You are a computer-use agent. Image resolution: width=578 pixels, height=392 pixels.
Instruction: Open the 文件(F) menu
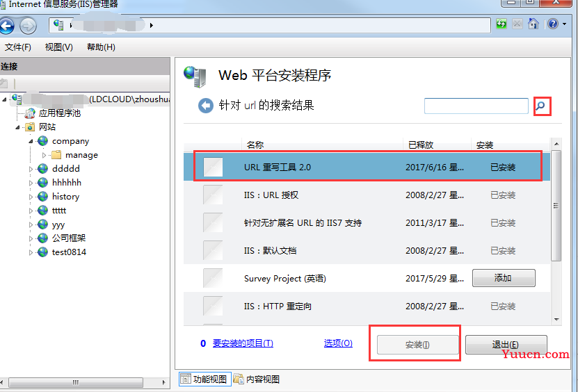(x=17, y=47)
